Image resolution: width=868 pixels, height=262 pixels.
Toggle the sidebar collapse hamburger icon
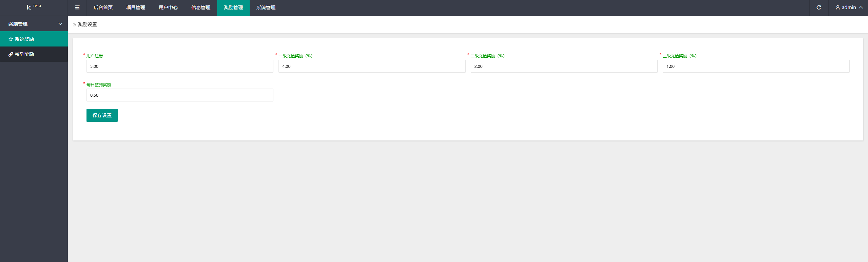pyautogui.click(x=77, y=7)
